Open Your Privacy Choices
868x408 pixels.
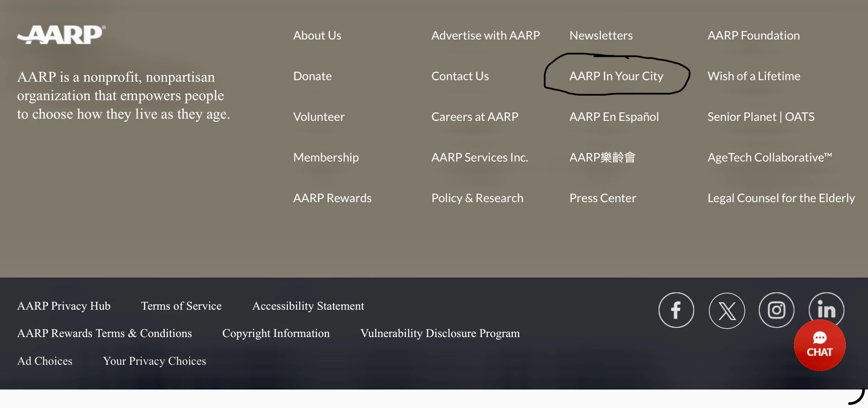coord(154,361)
